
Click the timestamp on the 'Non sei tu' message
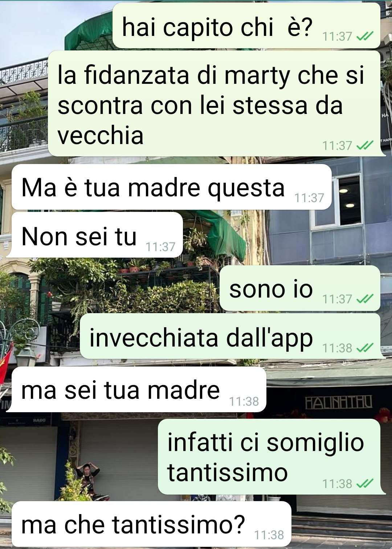[x=160, y=247]
